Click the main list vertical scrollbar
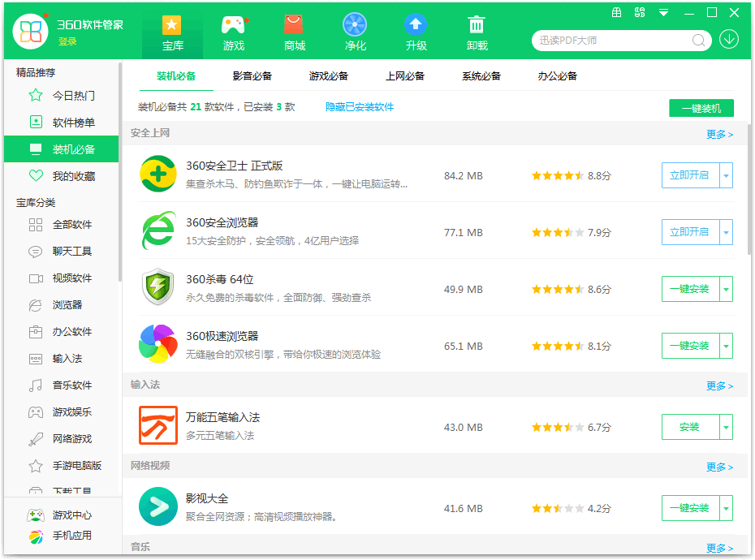Screen dimensions: 755x560 tap(749, 190)
